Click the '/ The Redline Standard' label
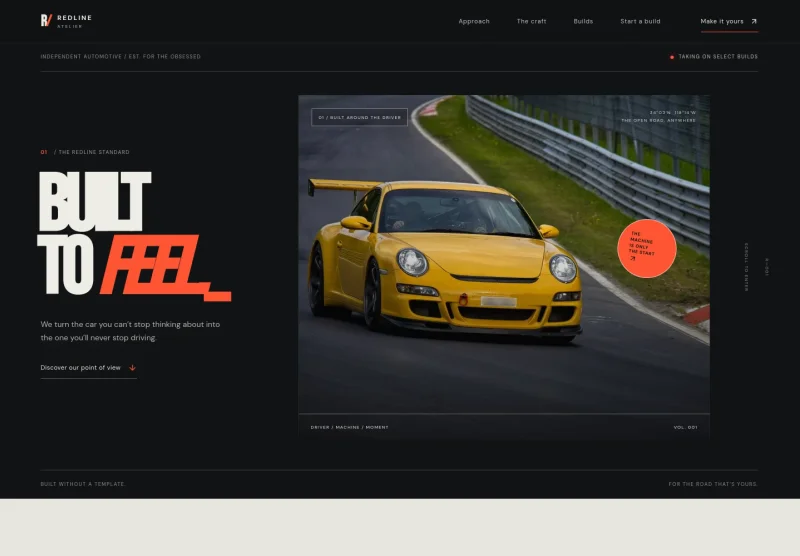The height and width of the screenshot is (556, 800). point(91,152)
